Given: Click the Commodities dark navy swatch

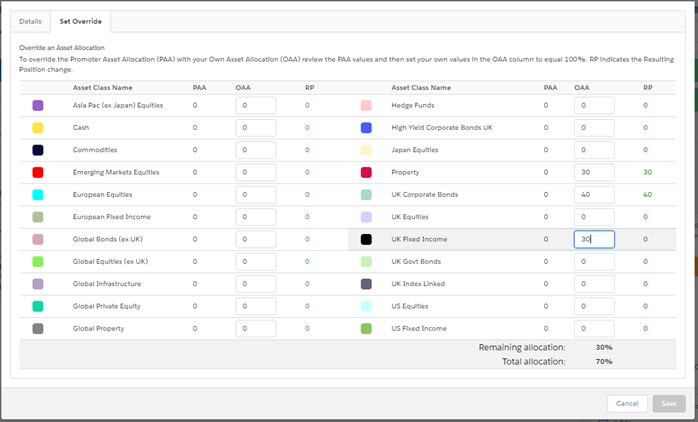Looking at the screenshot, I should pyautogui.click(x=38, y=150).
